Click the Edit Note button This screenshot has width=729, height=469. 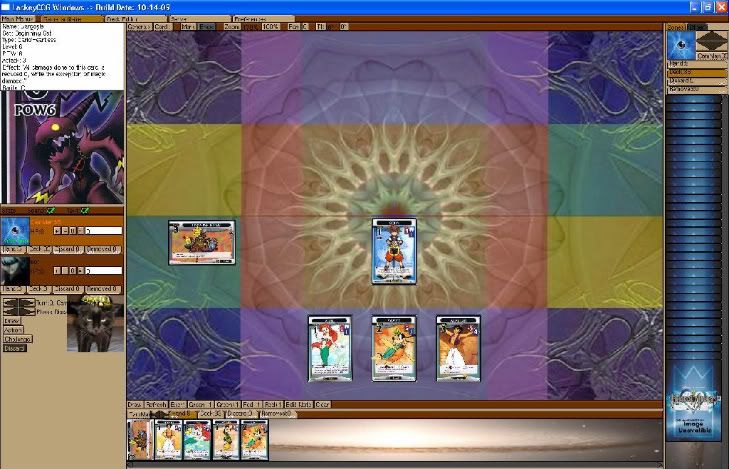(x=299, y=404)
